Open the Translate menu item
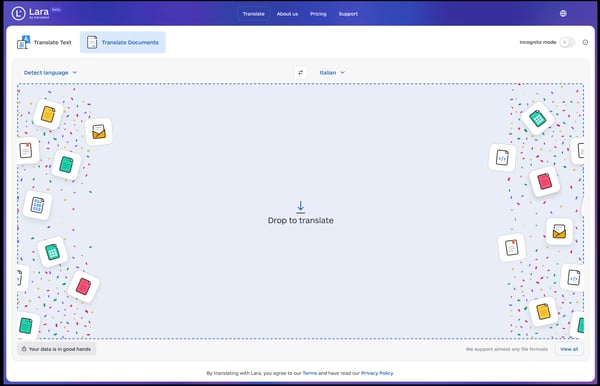The image size is (600, 386). coord(253,14)
